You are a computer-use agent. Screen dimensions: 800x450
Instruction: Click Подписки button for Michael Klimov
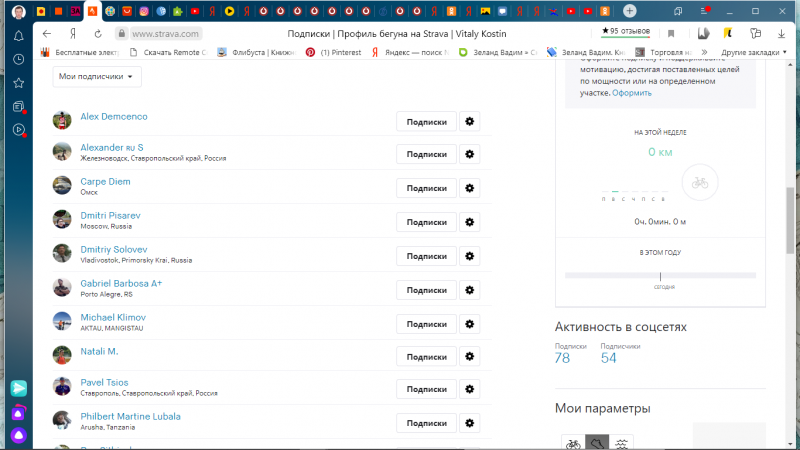point(427,324)
